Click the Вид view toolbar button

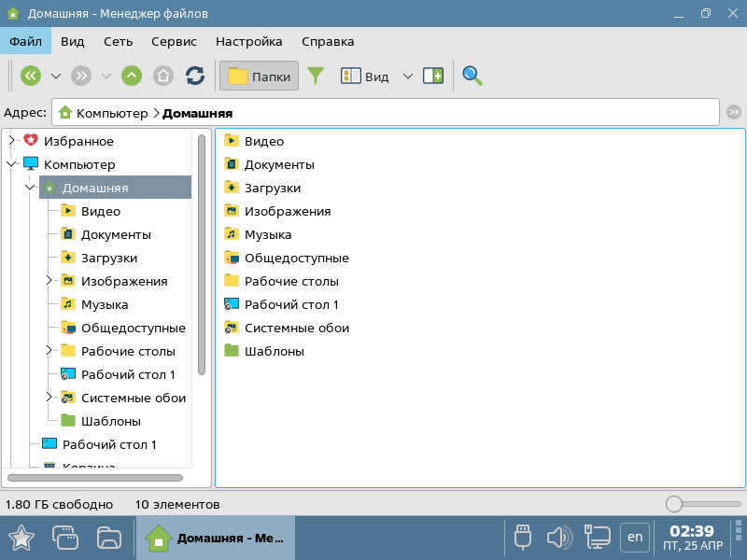(x=364, y=76)
